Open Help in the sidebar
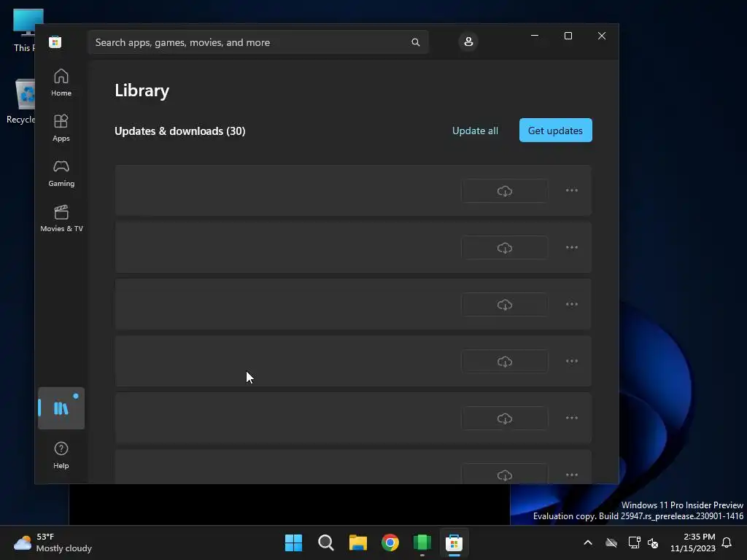 point(61,455)
